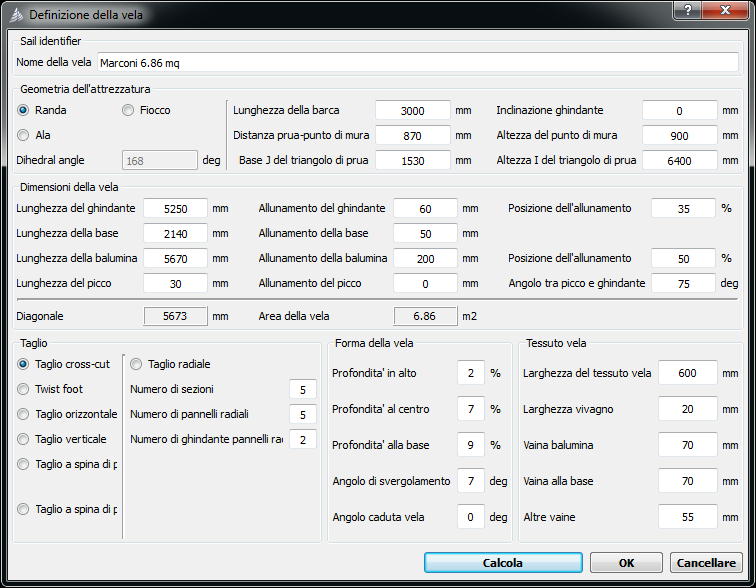Click the Diagonale value field

[x=176, y=316]
